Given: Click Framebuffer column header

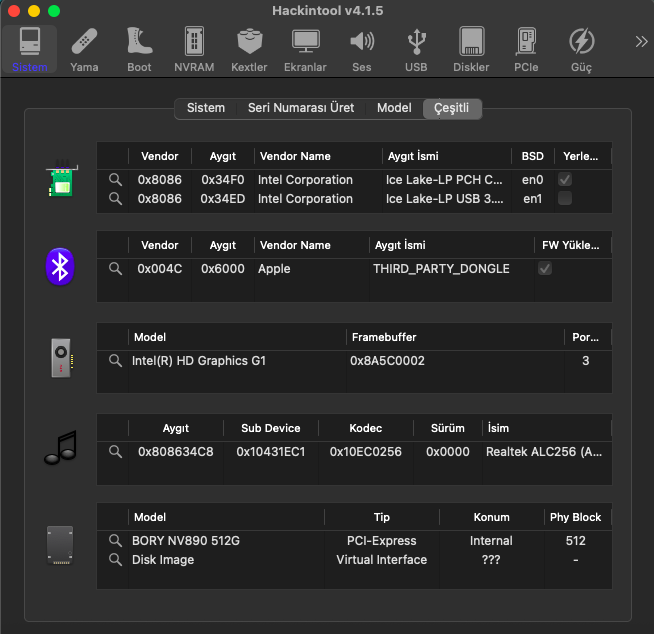Looking at the screenshot, I should (x=455, y=337).
